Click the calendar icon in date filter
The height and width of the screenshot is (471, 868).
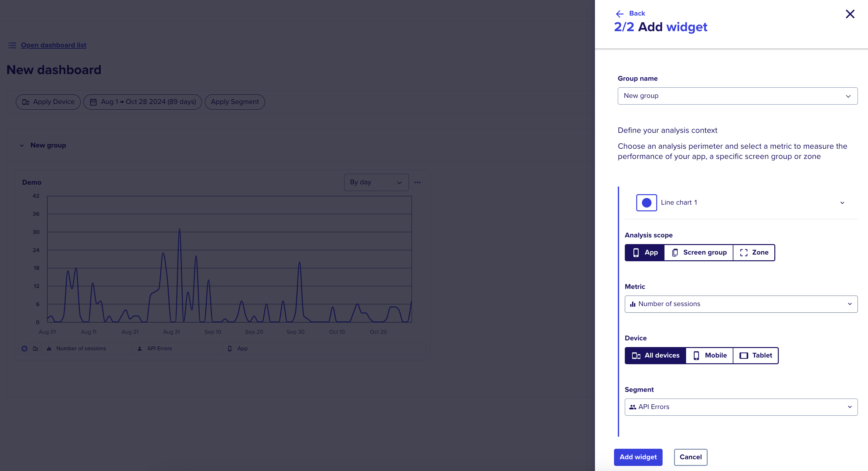(x=93, y=102)
